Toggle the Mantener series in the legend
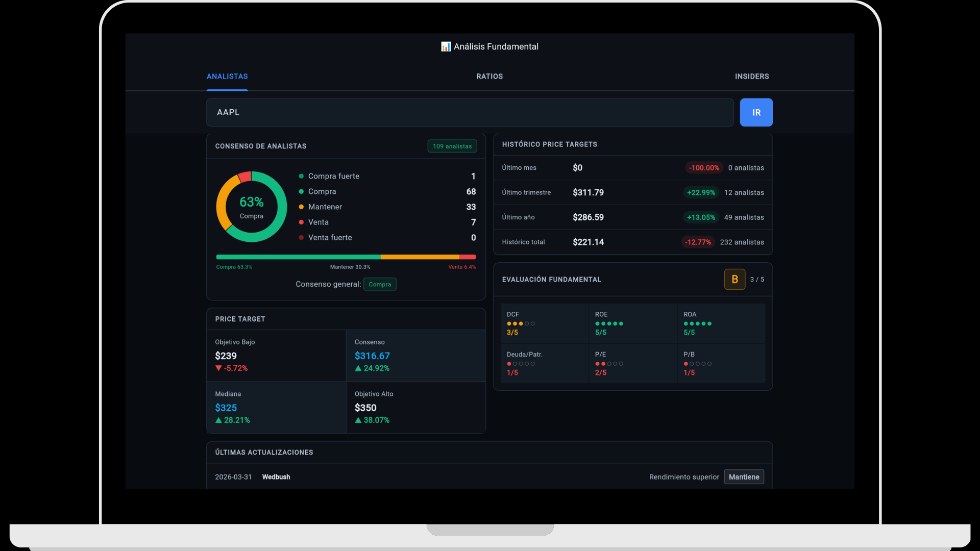The width and height of the screenshot is (980, 551). 302,207
